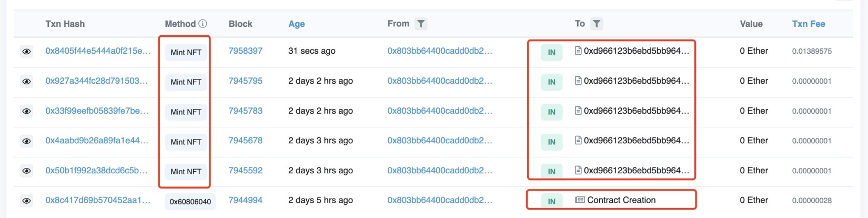Click contract file icon in block 7945678 row

tap(578, 141)
